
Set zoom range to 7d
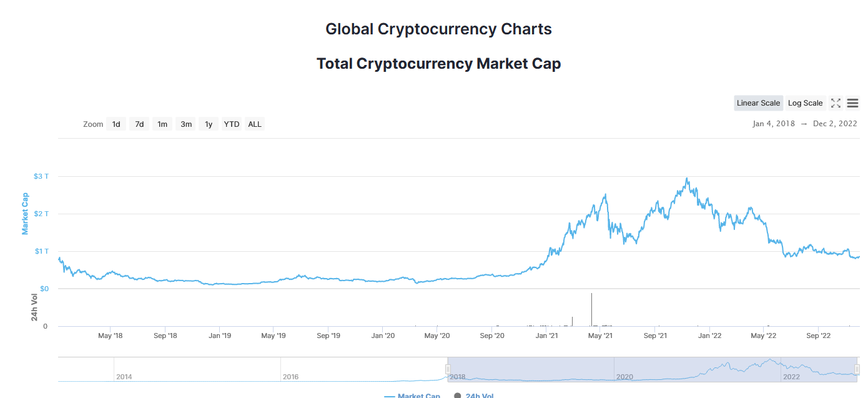(139, 124)
